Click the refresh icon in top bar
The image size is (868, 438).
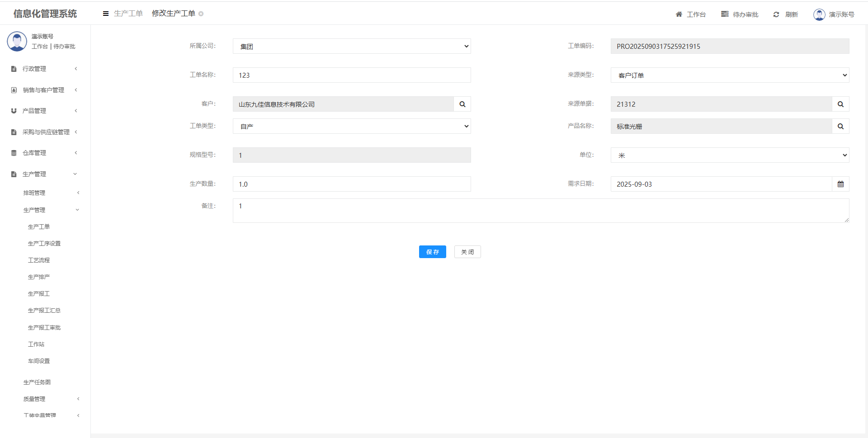(x=776, y=14)
